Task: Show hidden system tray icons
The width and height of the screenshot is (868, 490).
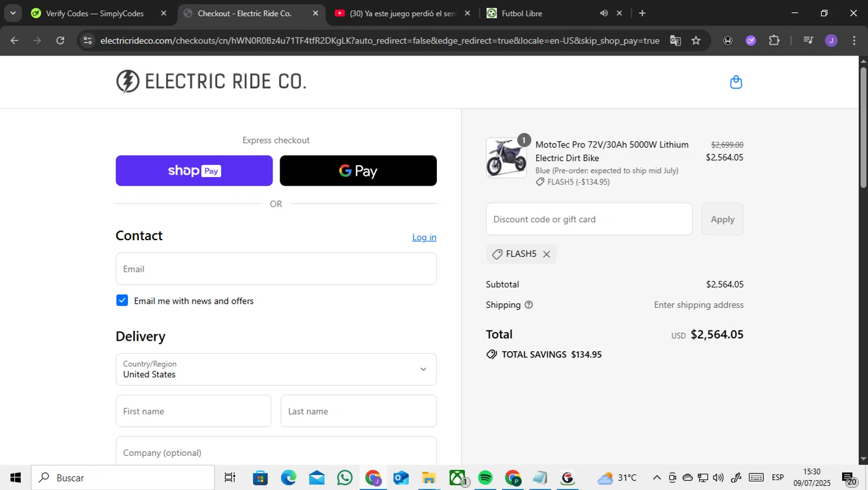Action: tap(657, 478)
